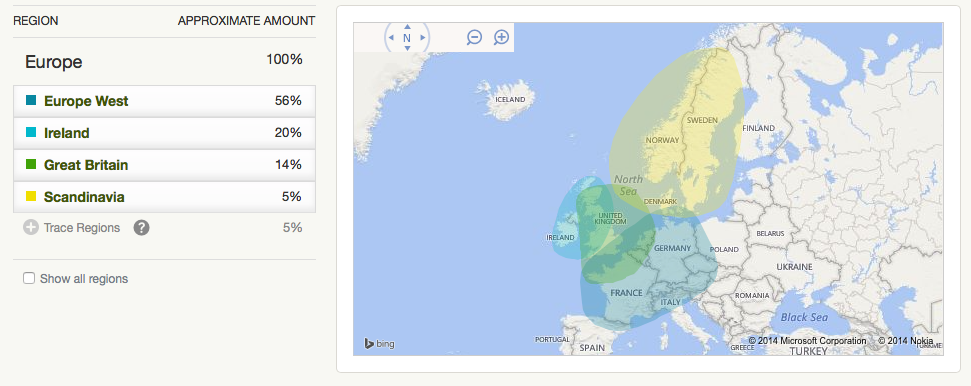Image resolution: width=971 pixels, height=386 pixels.
Task: Click the NORWAY label on the map
Action: coord(663,141)
